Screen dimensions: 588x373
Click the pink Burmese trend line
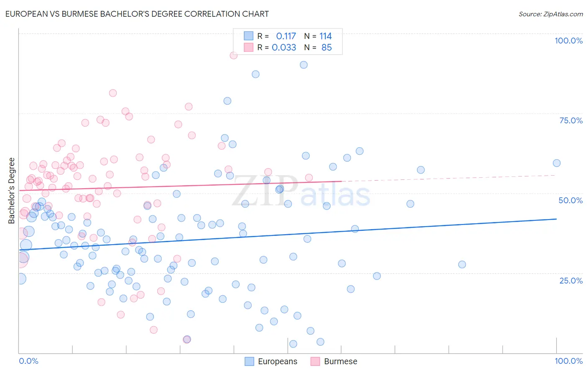tap(180, 186)
